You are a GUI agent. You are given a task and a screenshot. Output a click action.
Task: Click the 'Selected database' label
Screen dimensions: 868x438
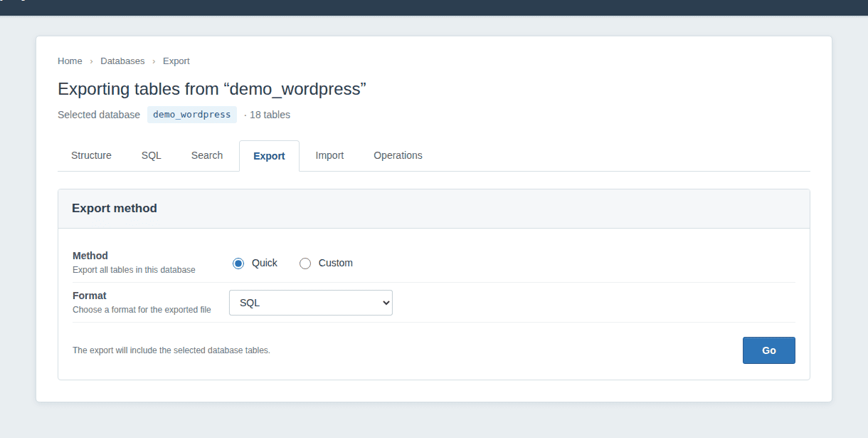[x=99, y=115]
